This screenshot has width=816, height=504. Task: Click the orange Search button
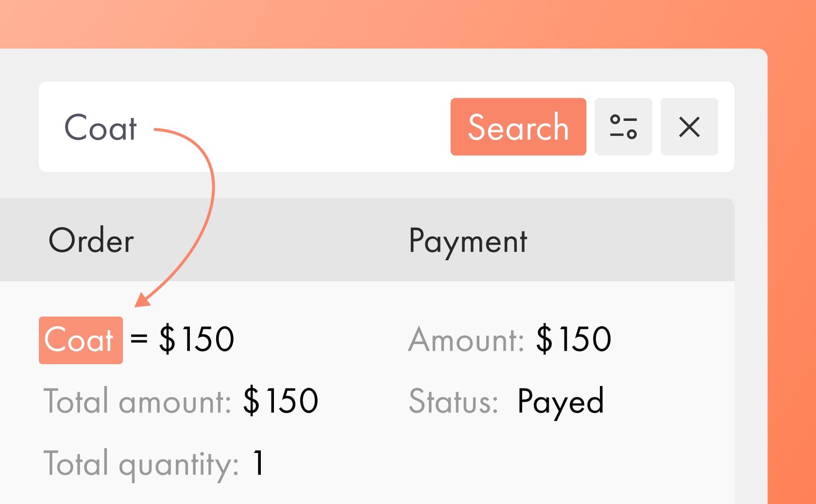[518, 127]
